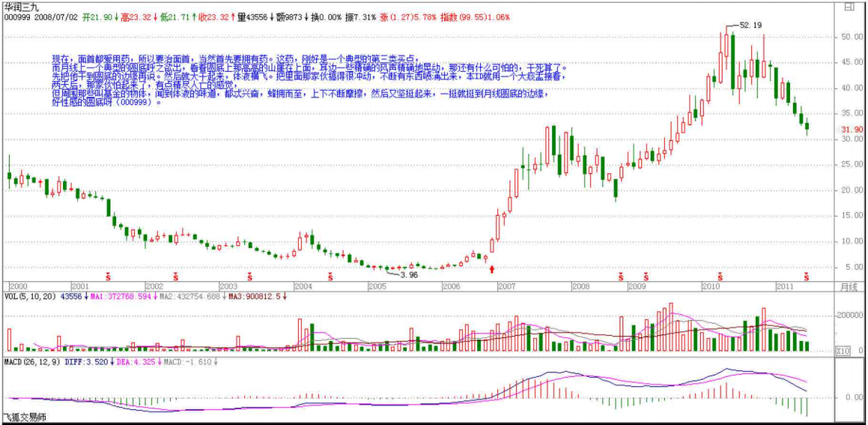The image size is (868, 425).
Task: Click the red S marker under 2011
Action: (807, 276)
